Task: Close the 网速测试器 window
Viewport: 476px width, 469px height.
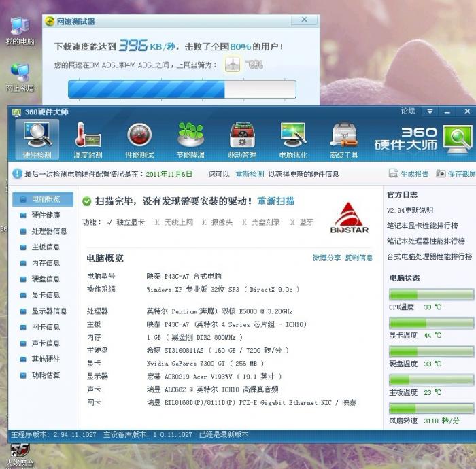Action: click(x=304, y=20)
